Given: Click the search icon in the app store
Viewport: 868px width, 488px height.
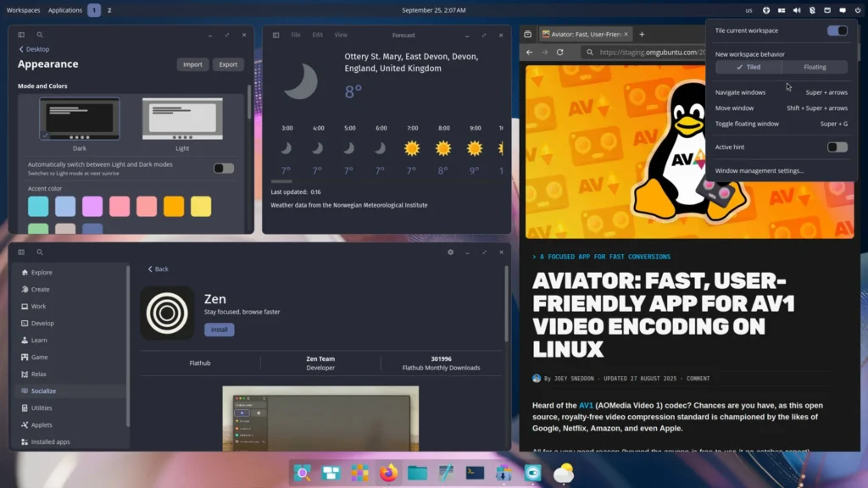Looking at the screenshot, I should point(40,252).
